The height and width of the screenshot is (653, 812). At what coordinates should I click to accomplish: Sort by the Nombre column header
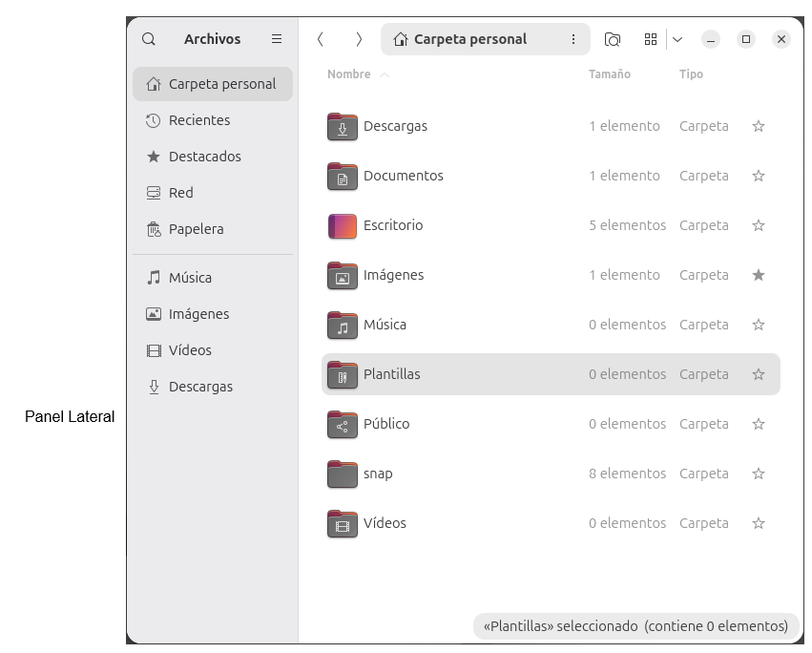click(349, 74)
